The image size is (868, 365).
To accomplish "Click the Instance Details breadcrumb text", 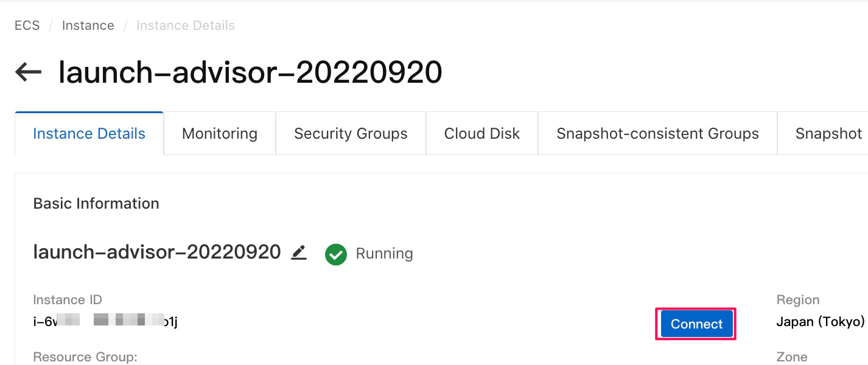I will click(186, 26).
